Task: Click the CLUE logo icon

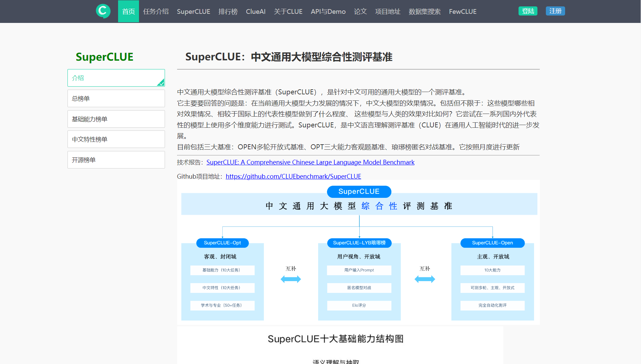Action: click(x=103, y=11)
